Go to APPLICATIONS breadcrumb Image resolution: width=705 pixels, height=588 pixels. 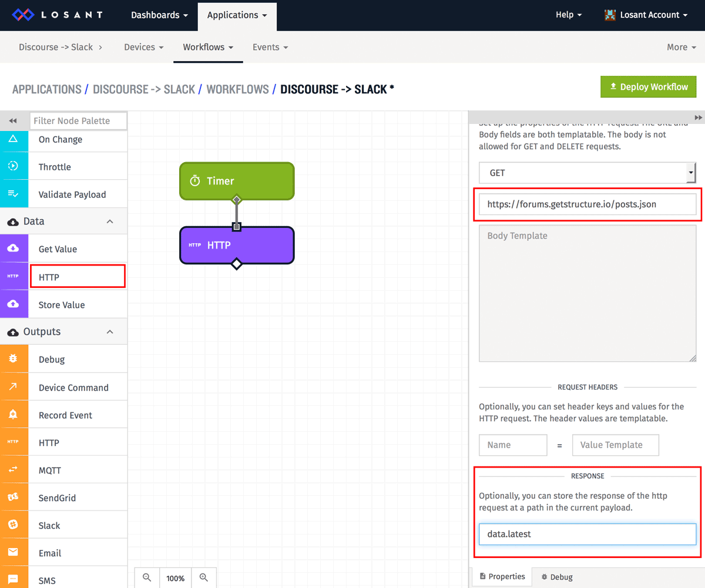47,89
